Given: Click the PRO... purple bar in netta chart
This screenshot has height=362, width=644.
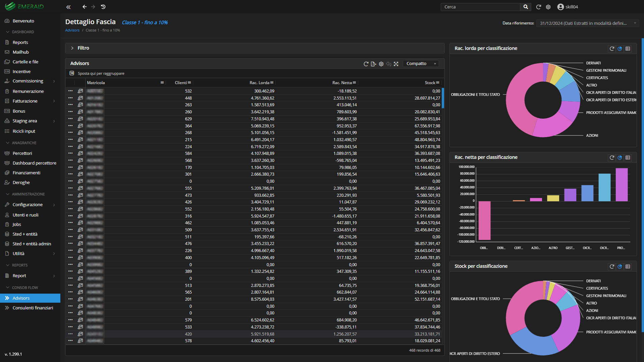Looking at the screenshot, I should pyautogui.click(x=622, y=184).
